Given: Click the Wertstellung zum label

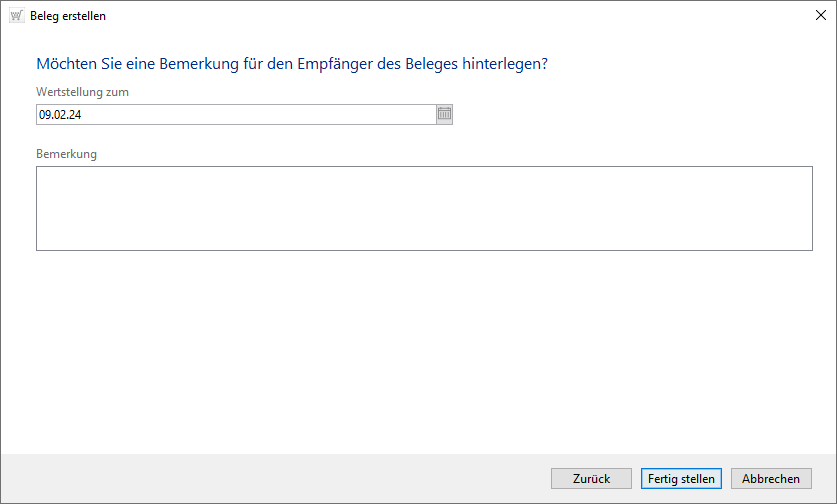Looking at the screenshot, I should (x=83, y=92).
